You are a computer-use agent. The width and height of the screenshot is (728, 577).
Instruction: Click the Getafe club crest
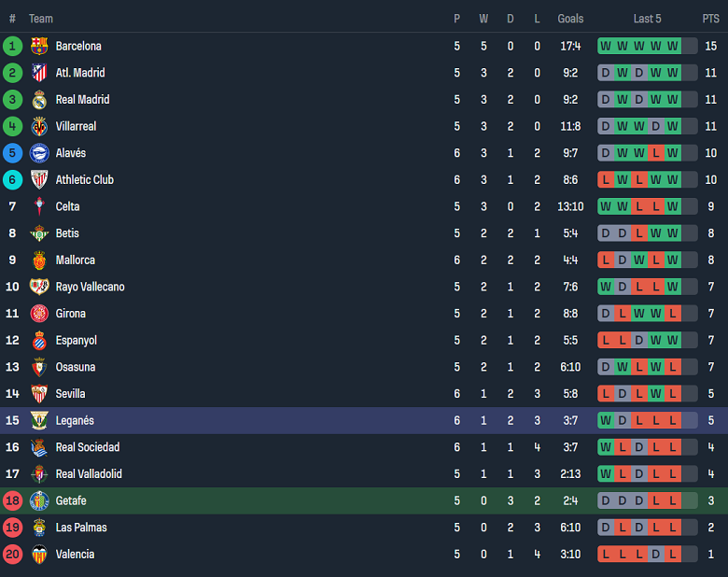[x=39, y=500]
